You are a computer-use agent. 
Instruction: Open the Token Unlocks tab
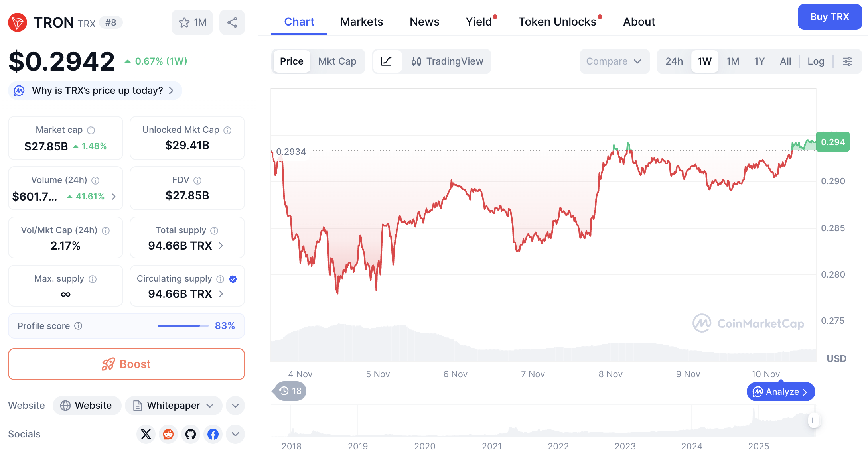(x=557, y=22)
